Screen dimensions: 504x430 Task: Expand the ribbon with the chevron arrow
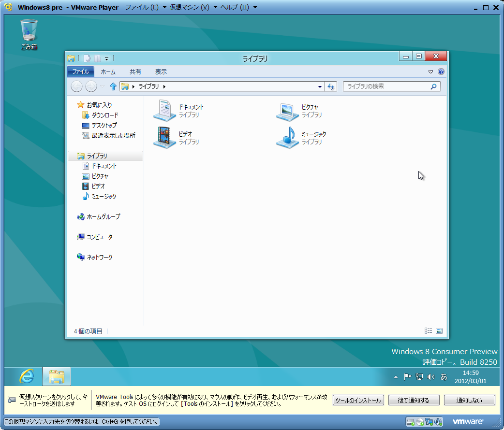click(x=430, y=72)
